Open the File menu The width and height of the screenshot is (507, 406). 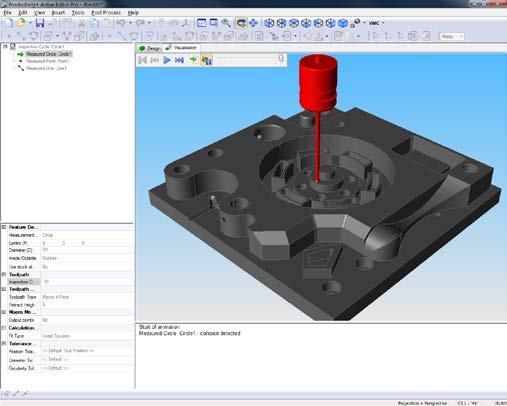[7, 13]
